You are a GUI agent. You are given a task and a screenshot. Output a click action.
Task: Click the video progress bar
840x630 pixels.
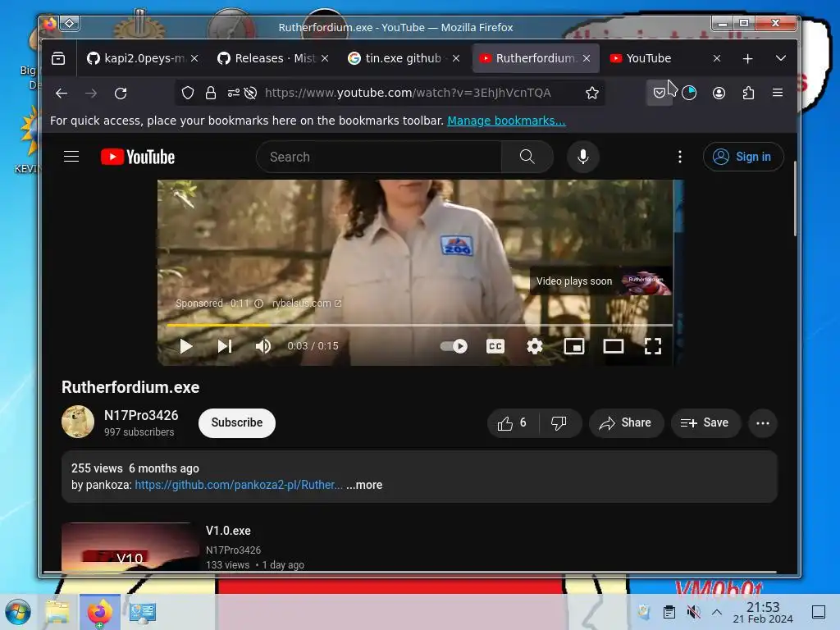(419, 325)
